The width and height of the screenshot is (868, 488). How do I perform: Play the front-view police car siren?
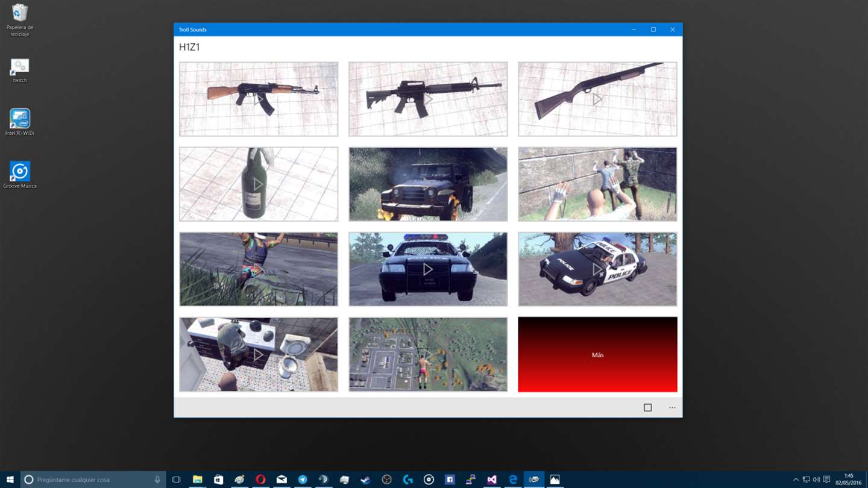428,269
